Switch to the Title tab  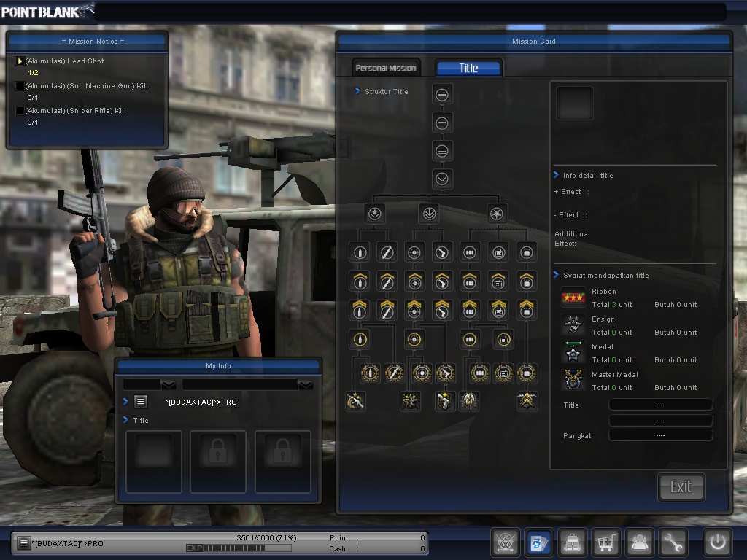469,68
